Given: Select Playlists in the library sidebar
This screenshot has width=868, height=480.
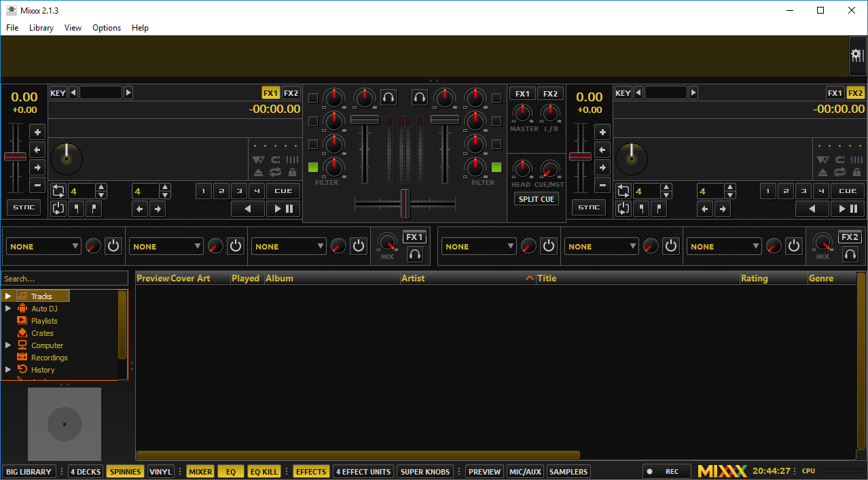Looking at the screenshot, I should pyautogui.click(x=44, y=321).
